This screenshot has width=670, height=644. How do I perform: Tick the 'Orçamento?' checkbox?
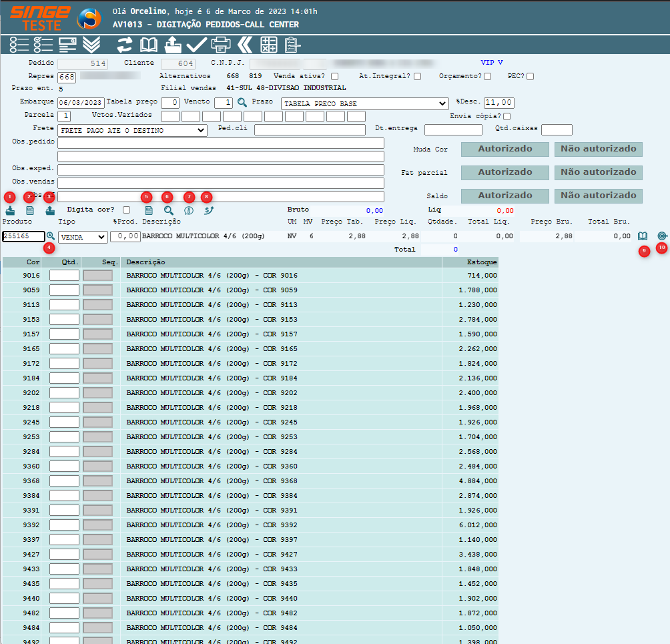[488, 77]
